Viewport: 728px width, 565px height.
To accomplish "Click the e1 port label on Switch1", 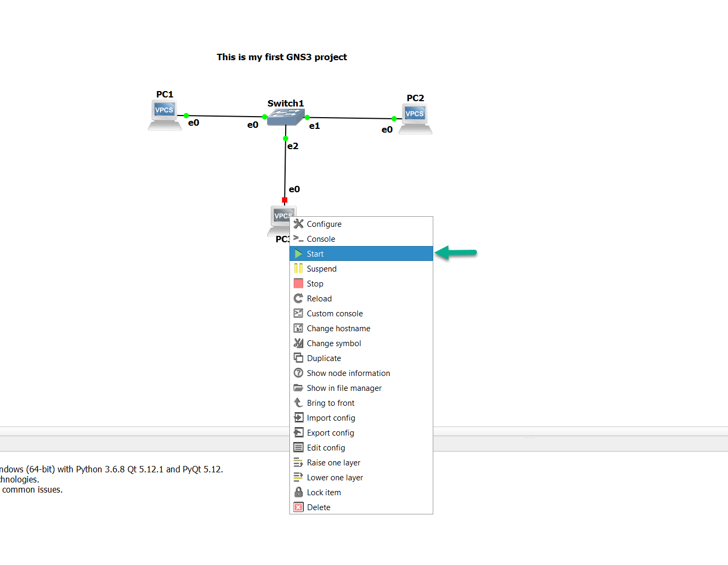I will tap(314, 126).
